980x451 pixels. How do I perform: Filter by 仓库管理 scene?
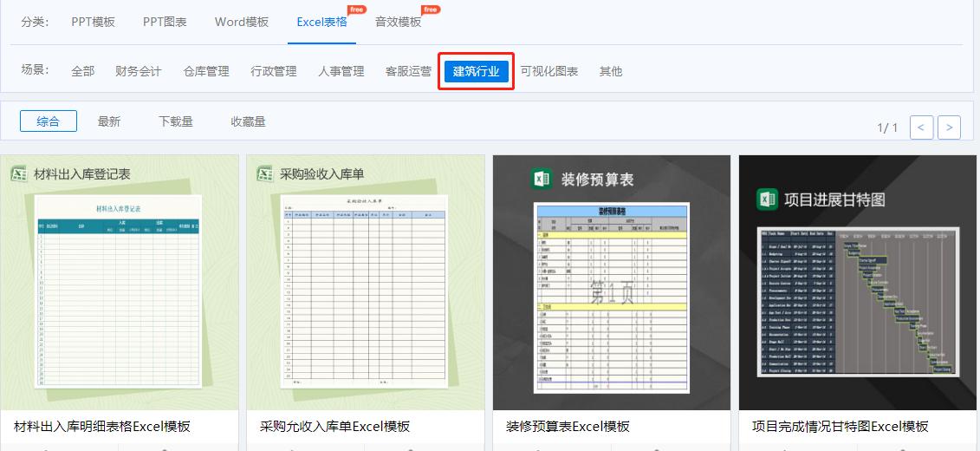tap(206, 71)
